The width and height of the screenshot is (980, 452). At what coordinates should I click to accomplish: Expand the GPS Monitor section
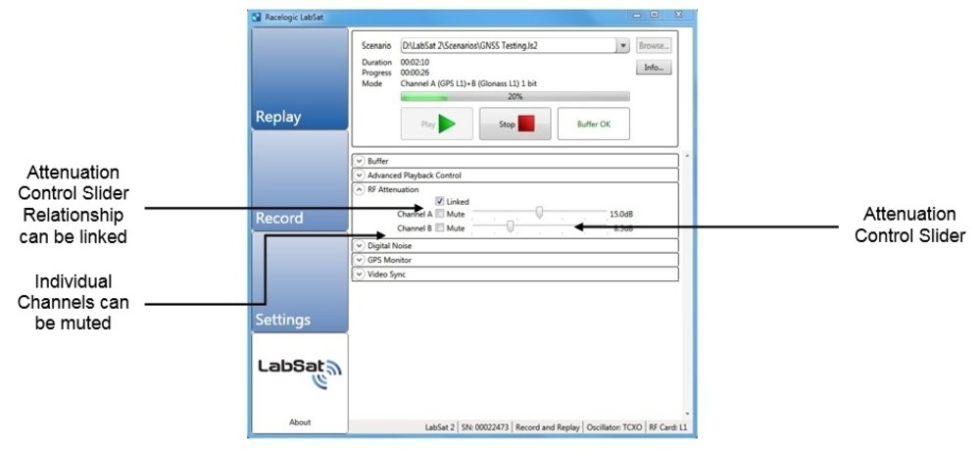click(360, 260)
